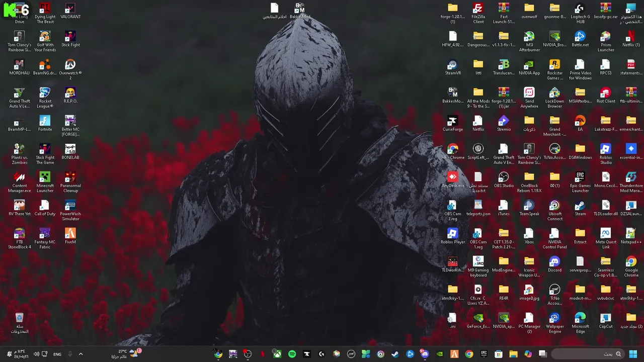644x362 pixels.
Task: Open the CapCut desktop shortcut
Action: [606, 321]
